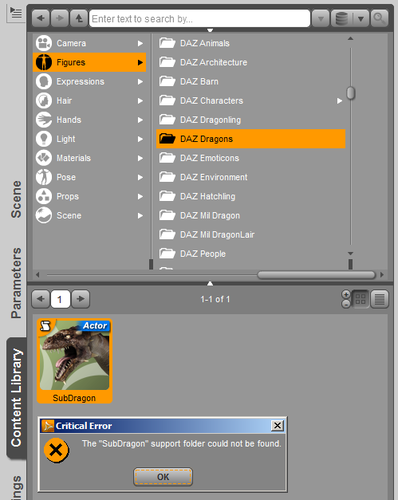Open the DAZ Environment folder

pos(251,177)
